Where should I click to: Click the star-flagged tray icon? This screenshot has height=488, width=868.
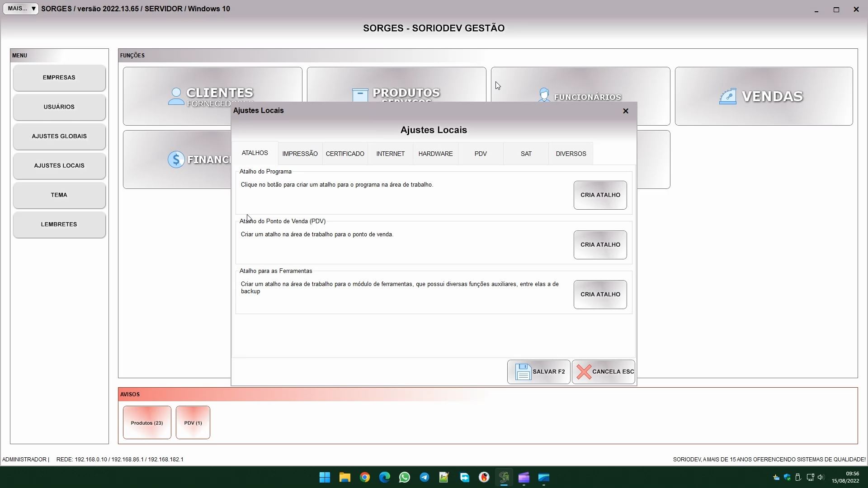coord(776,478)
